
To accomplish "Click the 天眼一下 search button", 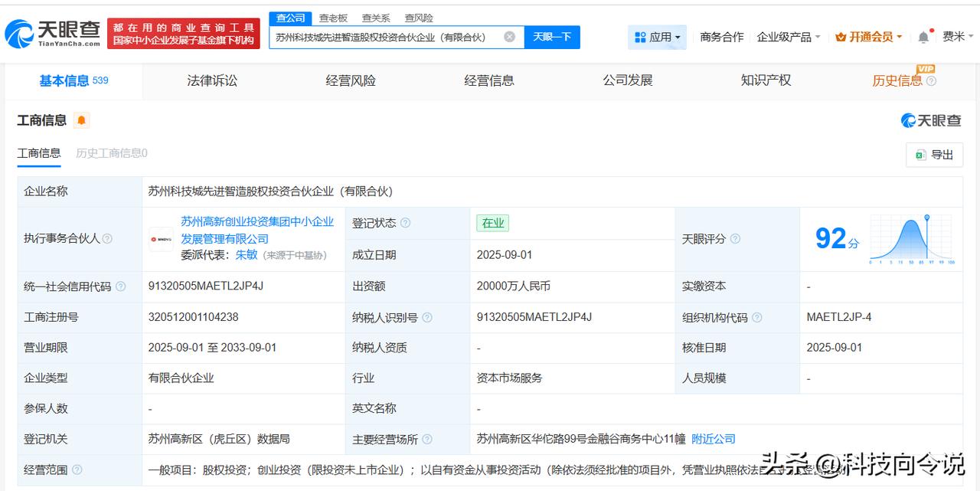I will [552, 37].
